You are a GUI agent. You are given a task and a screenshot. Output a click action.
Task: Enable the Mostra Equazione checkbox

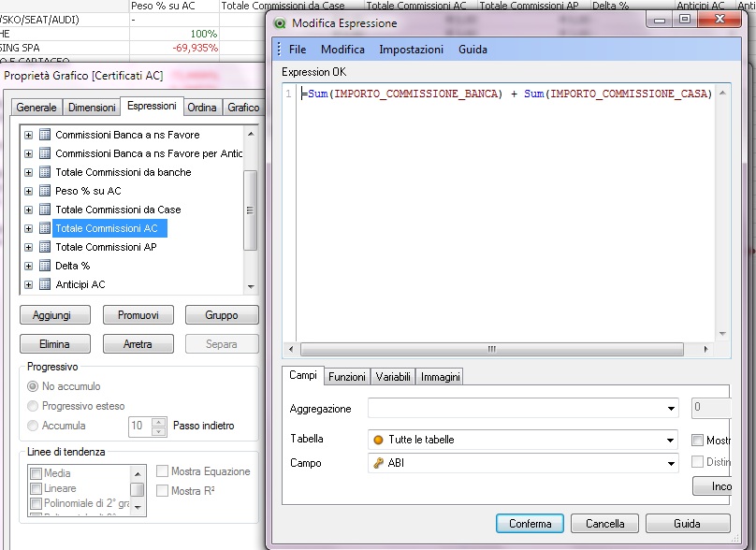click(163, 471)
